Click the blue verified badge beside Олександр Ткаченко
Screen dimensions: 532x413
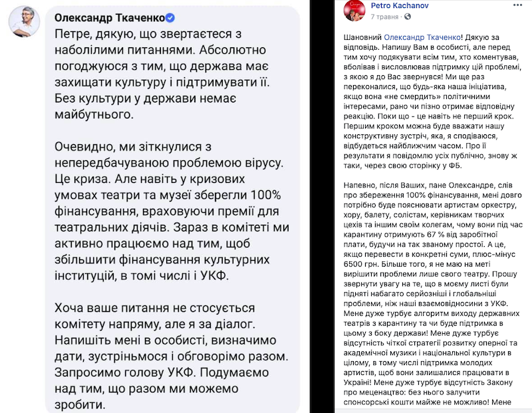(170, 18)
